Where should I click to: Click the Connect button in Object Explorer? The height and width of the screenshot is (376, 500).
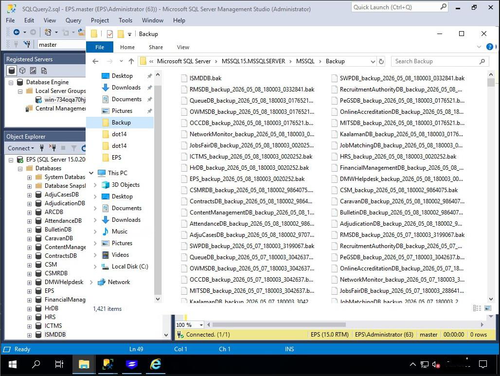click(x=21, y=148)
